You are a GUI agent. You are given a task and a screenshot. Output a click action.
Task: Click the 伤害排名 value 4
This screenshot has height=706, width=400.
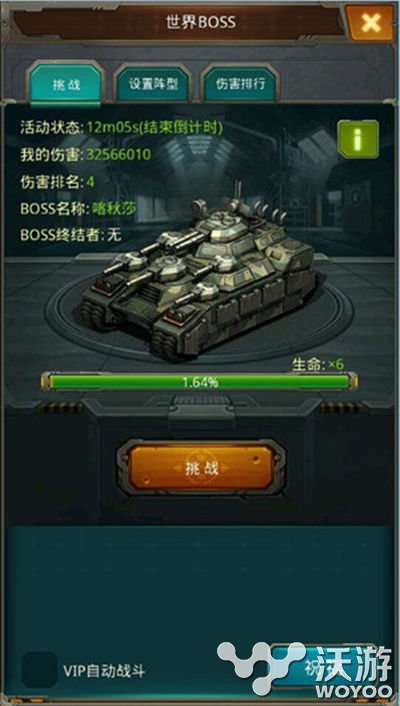[x=91, y=182]
